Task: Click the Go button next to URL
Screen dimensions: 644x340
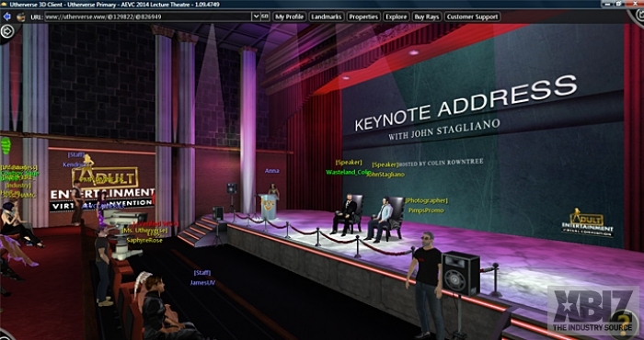Action: [265, 17]
